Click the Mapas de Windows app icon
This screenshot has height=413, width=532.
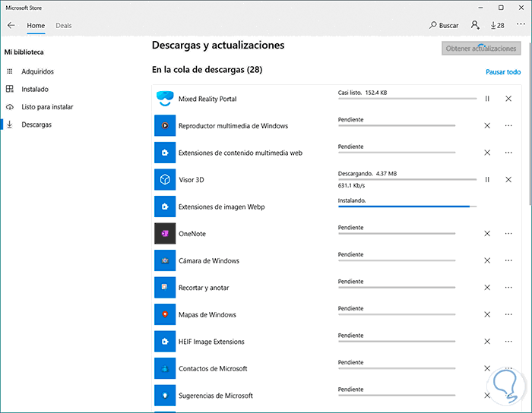click(165, 315)
